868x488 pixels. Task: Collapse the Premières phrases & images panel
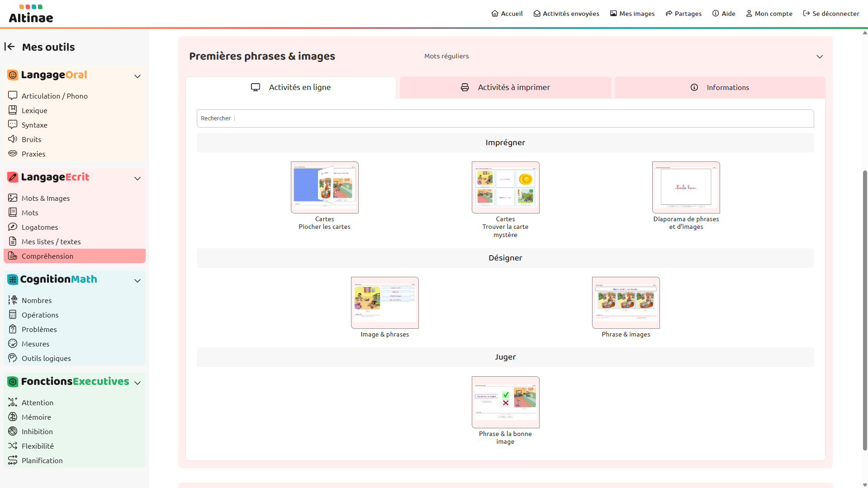click(x=819, y=57)
